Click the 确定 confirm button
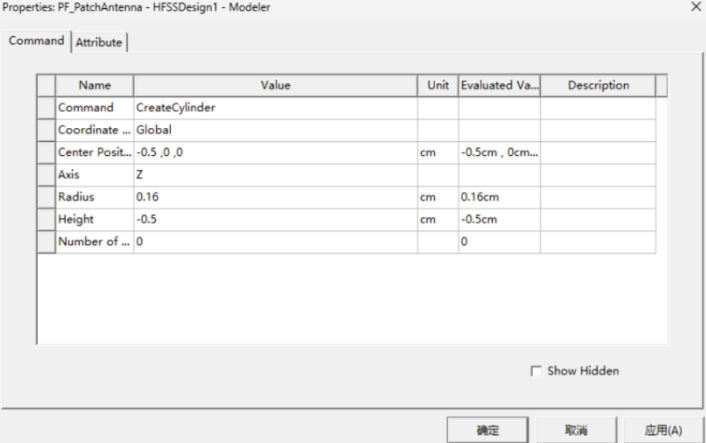Screen dimensions: 706x443 coord(487,430)
